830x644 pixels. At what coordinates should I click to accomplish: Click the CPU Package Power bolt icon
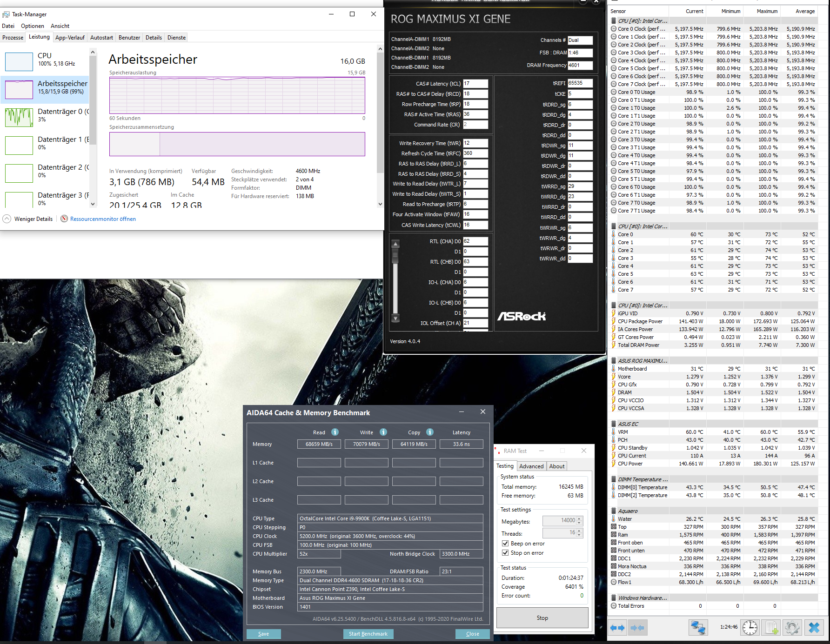point(614,321)
